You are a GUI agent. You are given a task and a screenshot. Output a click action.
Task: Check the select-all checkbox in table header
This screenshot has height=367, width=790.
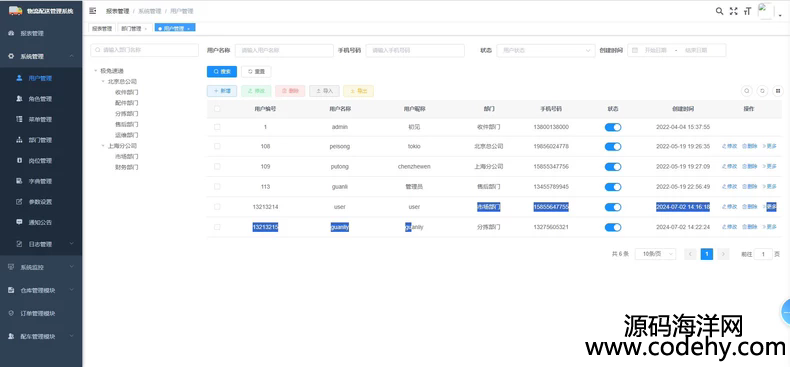(217, 108)
